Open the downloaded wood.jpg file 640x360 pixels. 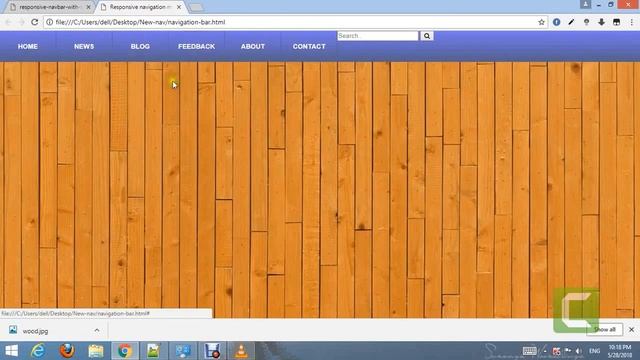[x=35, y=331]
